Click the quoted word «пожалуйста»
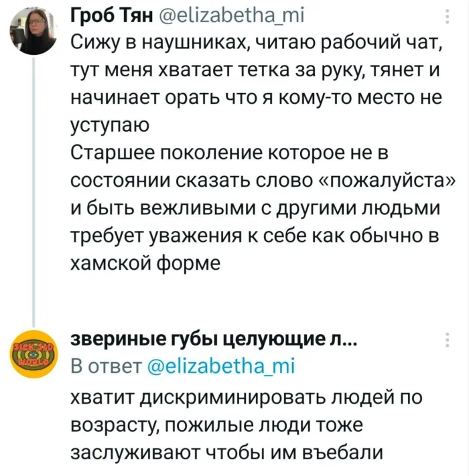Image resolution: width=469 pixels, height=476 pixels. [x=389, y=181]
